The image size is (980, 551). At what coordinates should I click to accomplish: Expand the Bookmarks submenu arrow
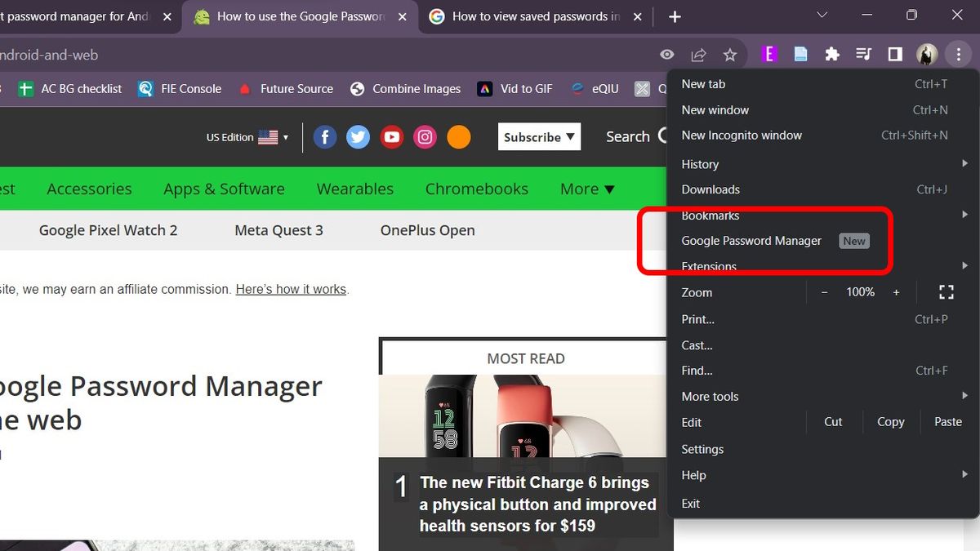click(x=964, y=215)
